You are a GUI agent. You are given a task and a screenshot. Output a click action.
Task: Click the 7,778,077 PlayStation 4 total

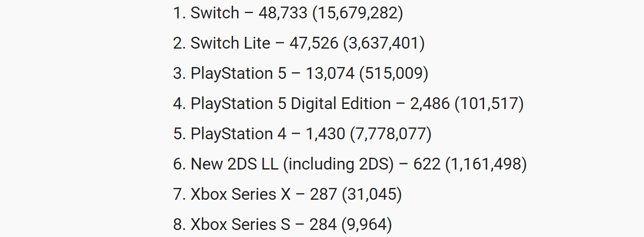(391, 134)
